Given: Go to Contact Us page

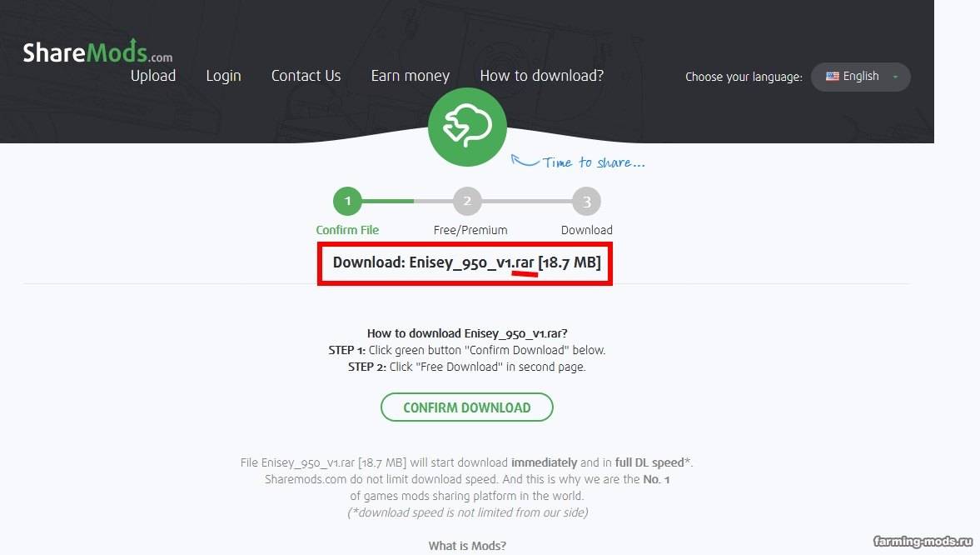Looking at the screenshot, I should coord(306,76).
